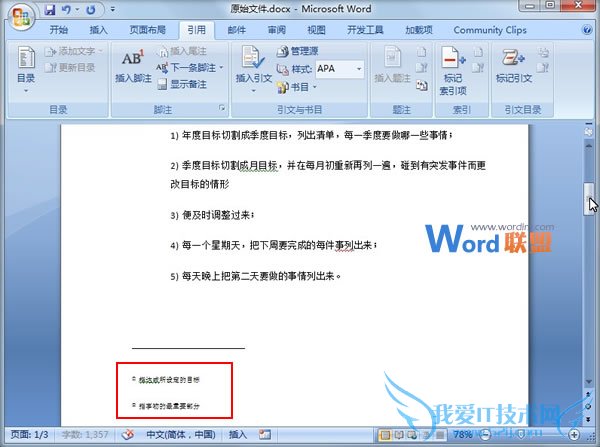Click insert table of figures icon in 题注 group

click(x=422, y=52)
